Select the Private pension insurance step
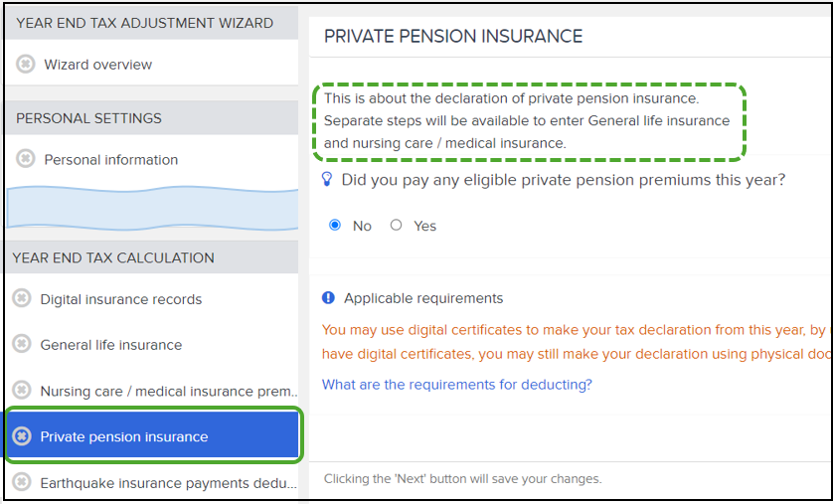 [x=153, y=436]
